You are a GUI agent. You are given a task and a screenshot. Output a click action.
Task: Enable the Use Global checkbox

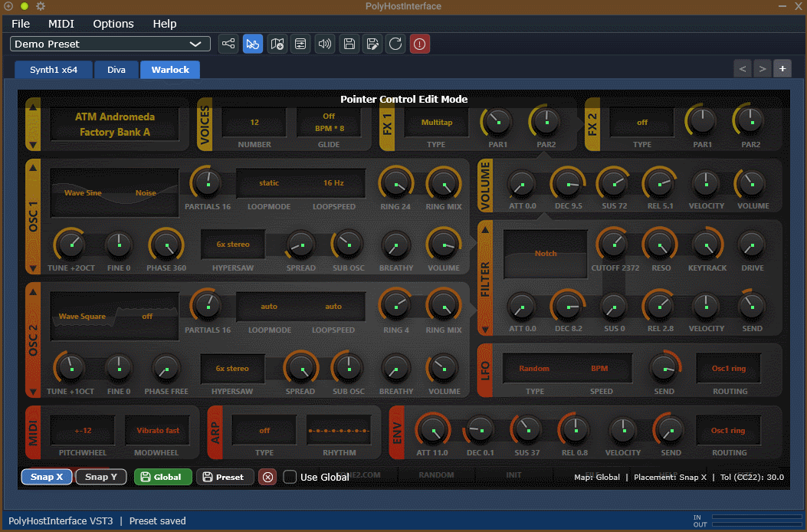[290, 477]
